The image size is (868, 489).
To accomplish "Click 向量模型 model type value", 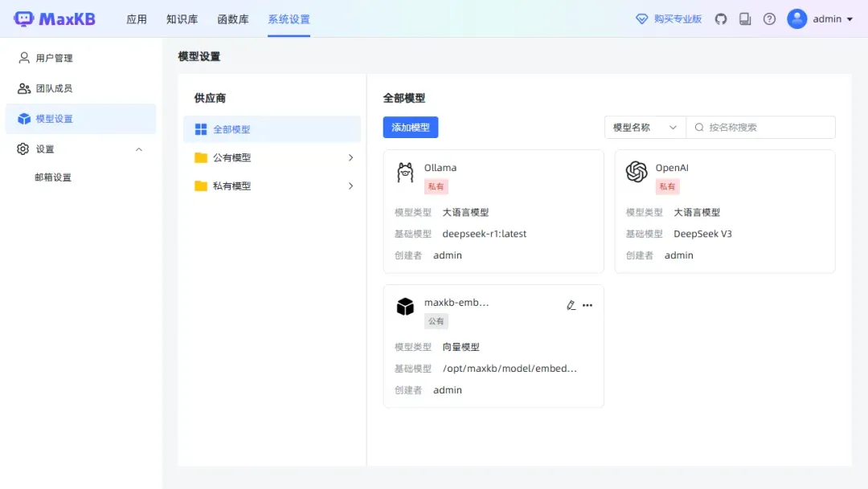I will click(x=461, y=348).
